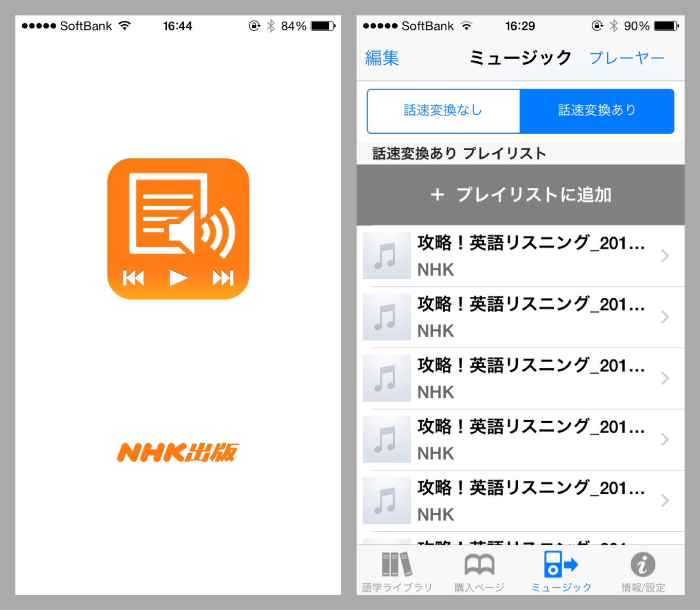Open the 購入ページ tab
The height and width of the screenshot is (610, 700).
pyautogui.click(x=479, y=571)
